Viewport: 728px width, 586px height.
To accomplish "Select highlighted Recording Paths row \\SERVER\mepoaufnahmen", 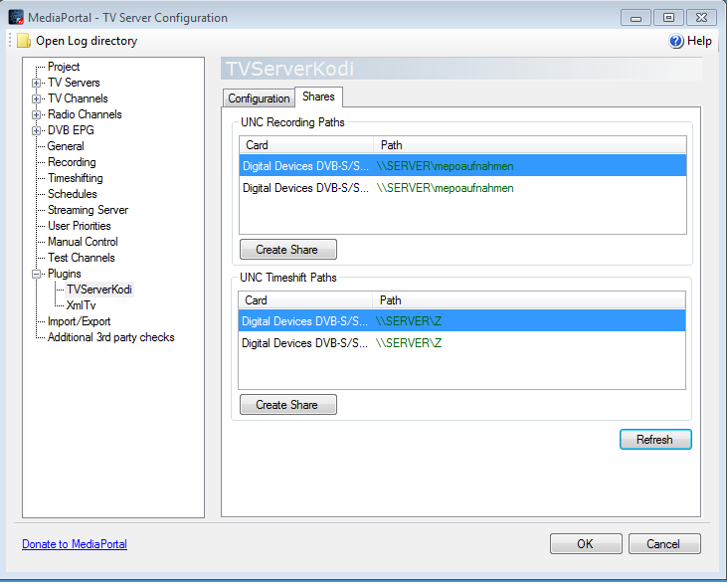I will pos(462,166).
